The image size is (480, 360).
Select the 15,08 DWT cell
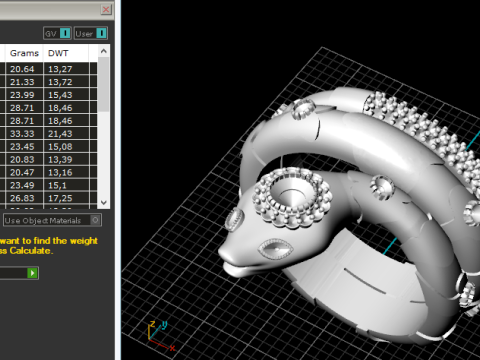pos(66,147)
